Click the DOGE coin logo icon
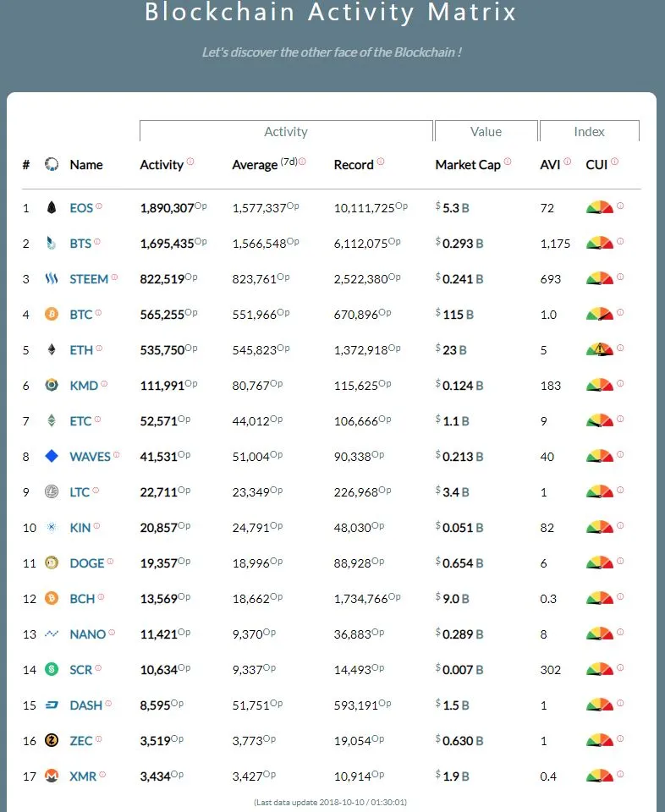The height and width of the screenshot is (812, 665). tap(52, 562)
